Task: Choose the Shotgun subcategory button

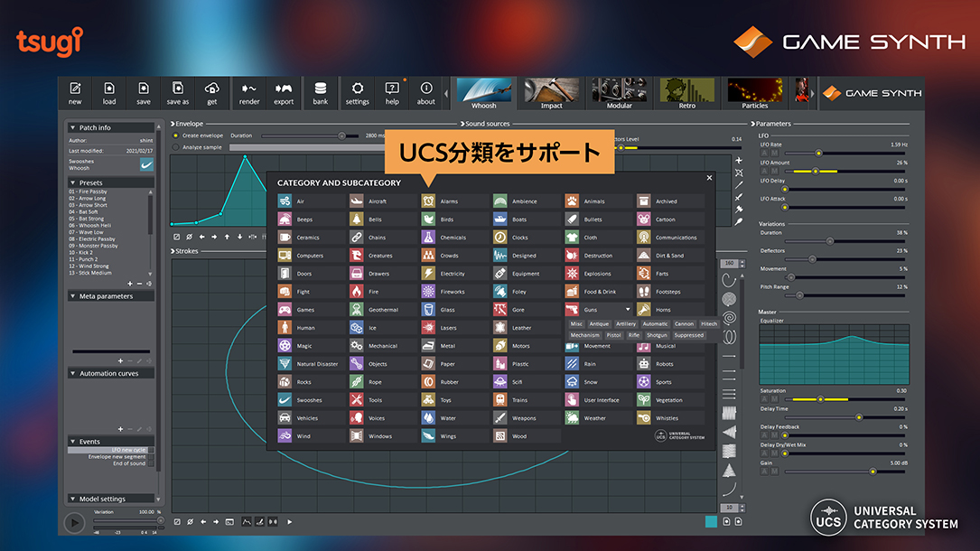Action: (x=656, y=335)
